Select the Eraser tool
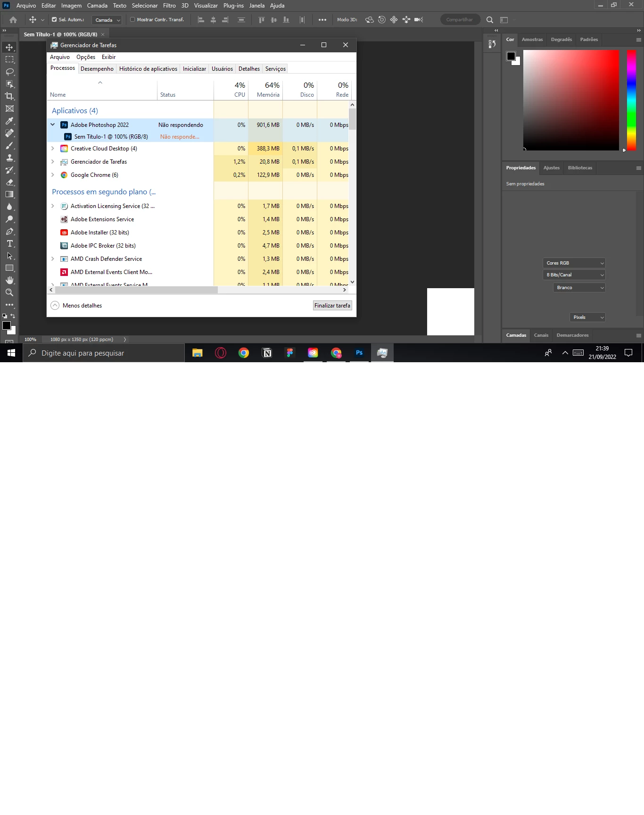 click(x=9, y=182)
